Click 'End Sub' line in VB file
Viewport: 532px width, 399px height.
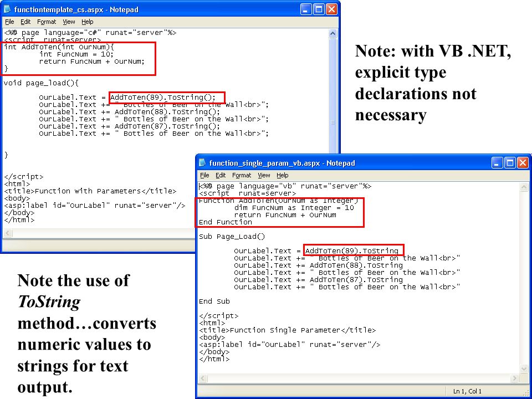pyautogui.click(x=214, y=301)
